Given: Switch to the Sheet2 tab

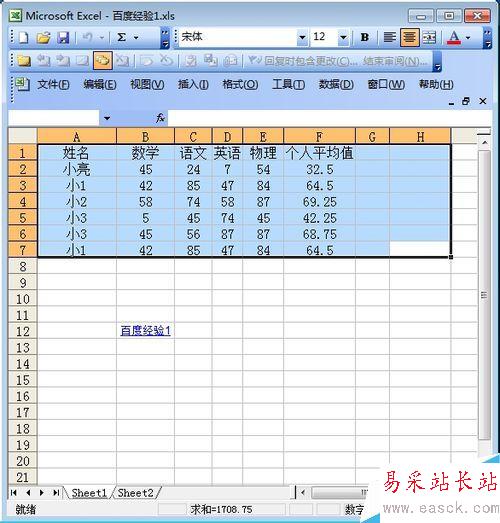Looking at the screenshot, I should [136, 493].
